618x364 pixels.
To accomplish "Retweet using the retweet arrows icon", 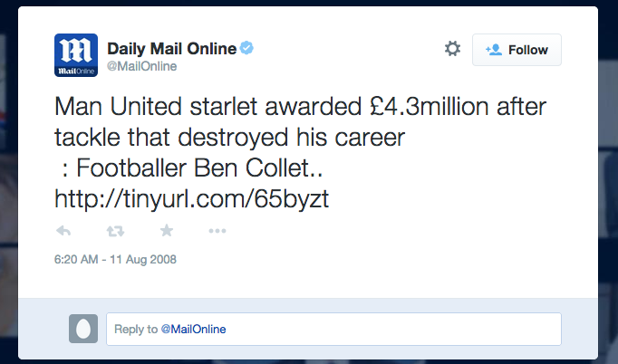I will tap(115, 231).
